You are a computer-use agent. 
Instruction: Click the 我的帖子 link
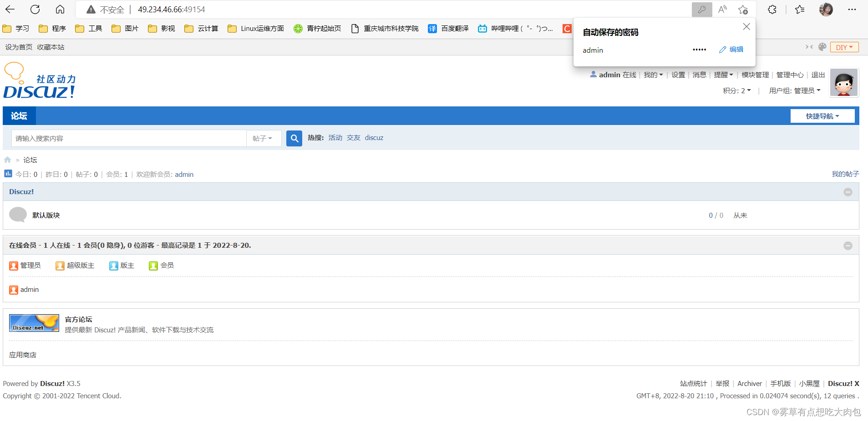click(845, 174)
